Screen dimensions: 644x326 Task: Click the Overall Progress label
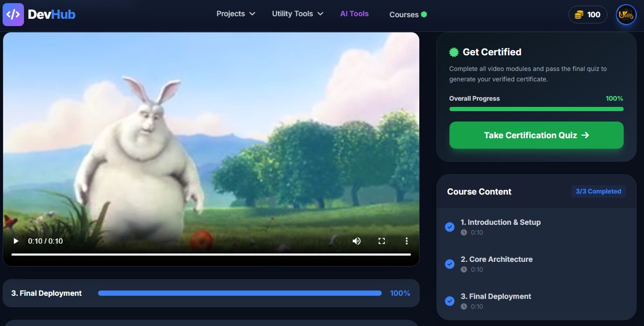[475, 99]
